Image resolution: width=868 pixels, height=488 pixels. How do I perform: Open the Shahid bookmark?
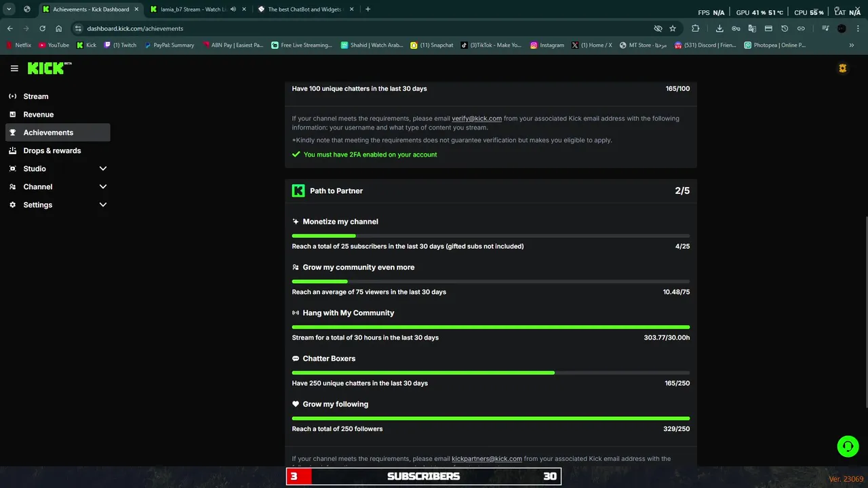(x=372, y=45)
